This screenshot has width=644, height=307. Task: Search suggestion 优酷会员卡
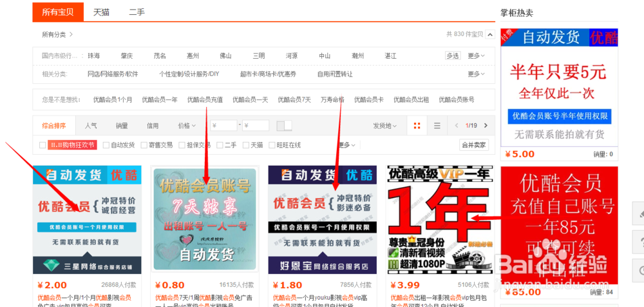tap(369, 99)
